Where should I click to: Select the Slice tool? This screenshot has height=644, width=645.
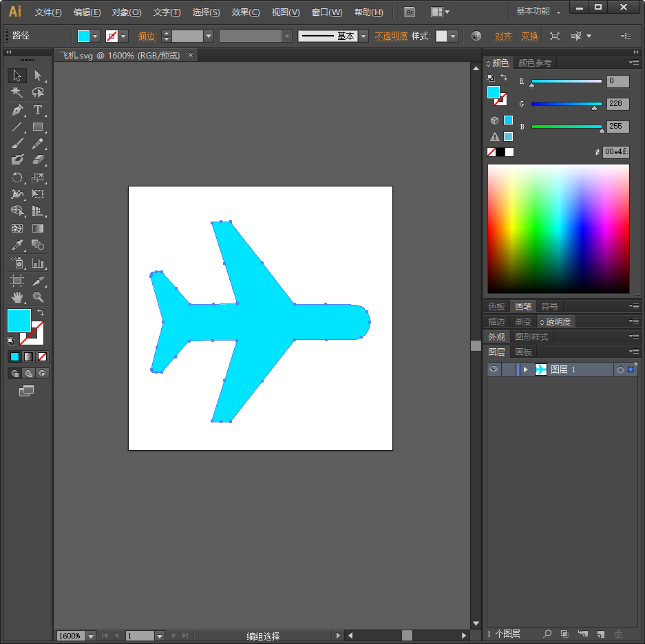click(x=38, y=281)
